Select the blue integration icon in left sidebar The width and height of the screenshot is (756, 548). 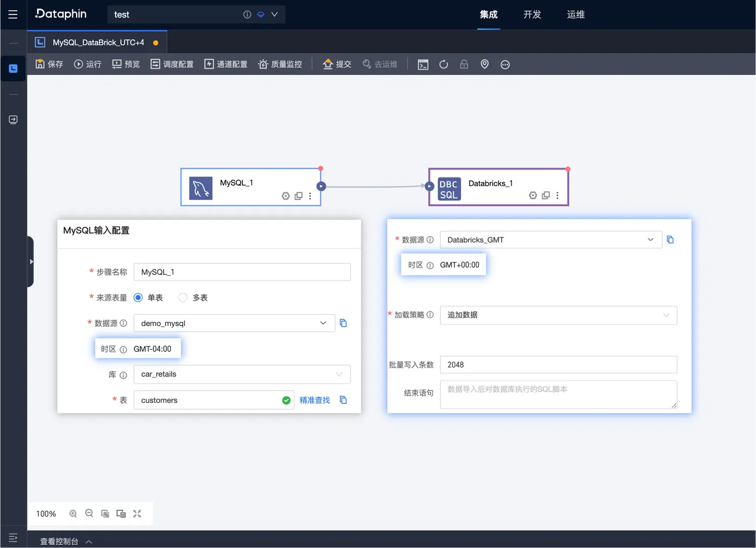pos(13,69)
